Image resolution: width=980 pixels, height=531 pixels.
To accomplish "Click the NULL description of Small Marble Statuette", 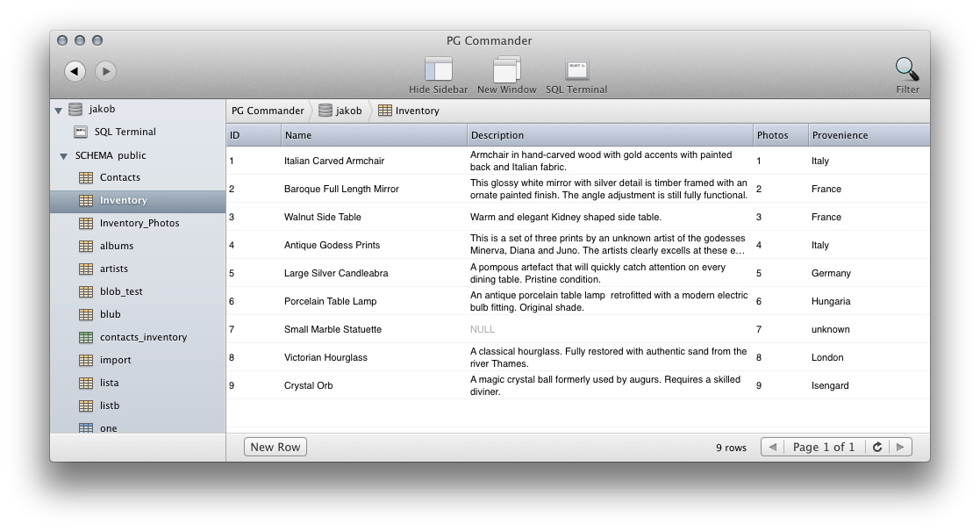I will (x=483, y=329).
